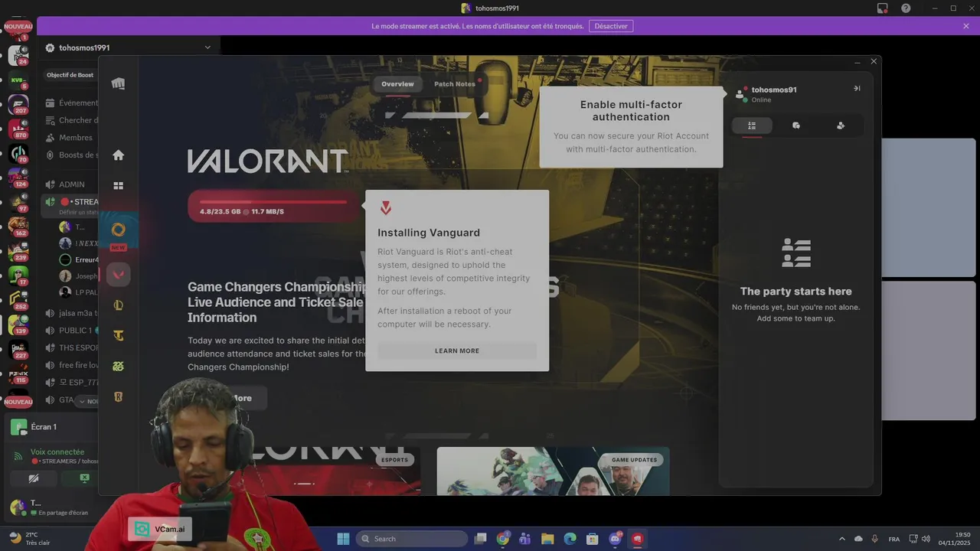Toggle the camera button in voice panel

[34, 478]
